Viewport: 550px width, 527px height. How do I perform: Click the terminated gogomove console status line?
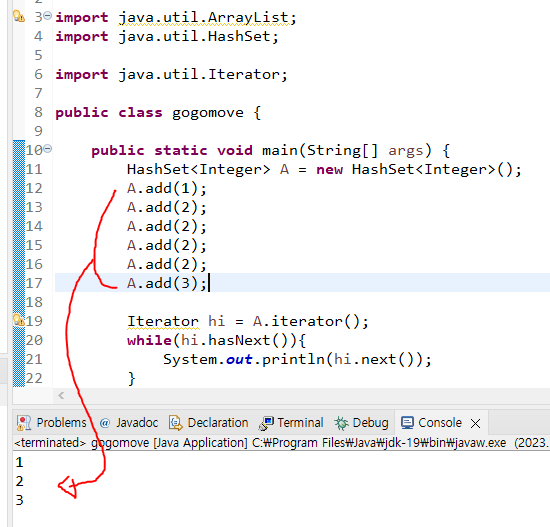click(x=281, y=443)
